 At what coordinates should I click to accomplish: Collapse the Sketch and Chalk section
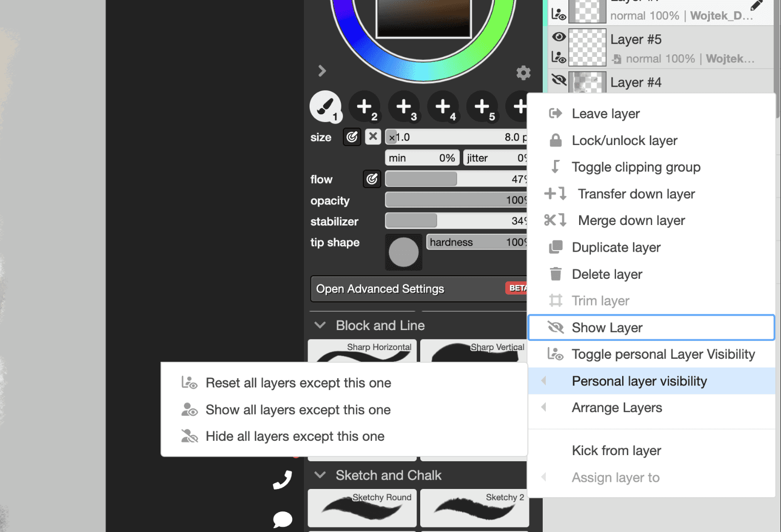coord(320,475)
